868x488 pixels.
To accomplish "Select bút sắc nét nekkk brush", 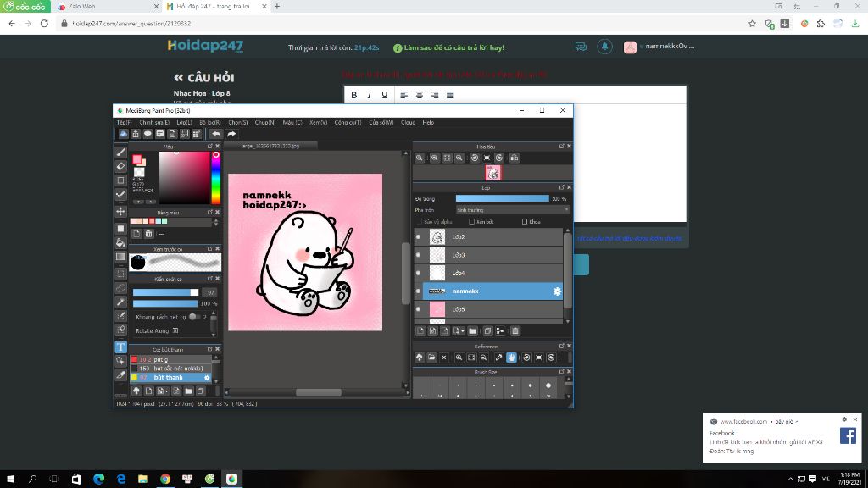I will (x=172, y=368).
